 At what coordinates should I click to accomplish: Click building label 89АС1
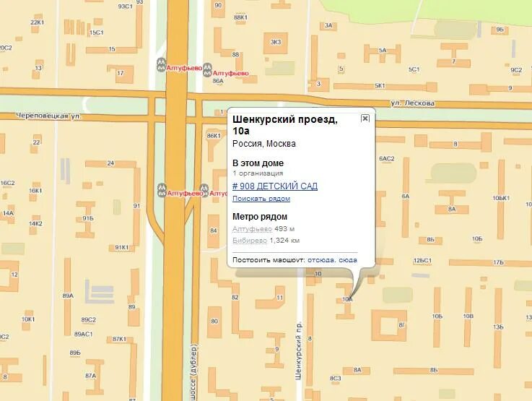pos(84,334)
